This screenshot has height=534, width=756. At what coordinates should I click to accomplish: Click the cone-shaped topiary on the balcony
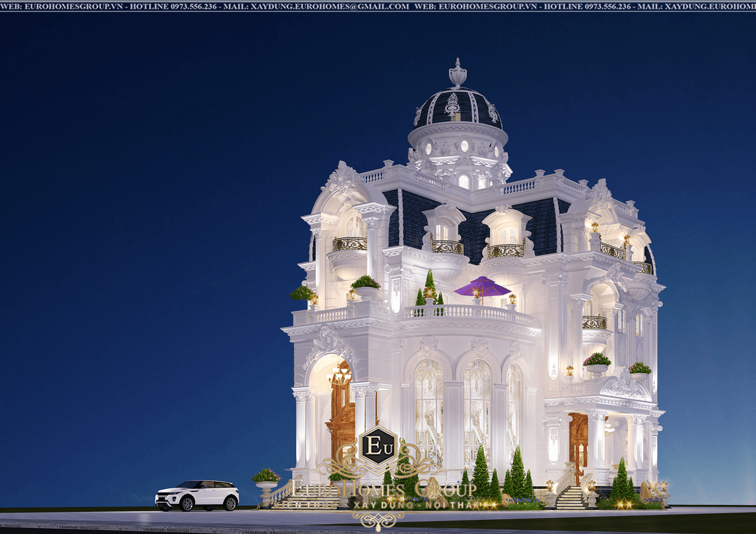click(429, 285)
